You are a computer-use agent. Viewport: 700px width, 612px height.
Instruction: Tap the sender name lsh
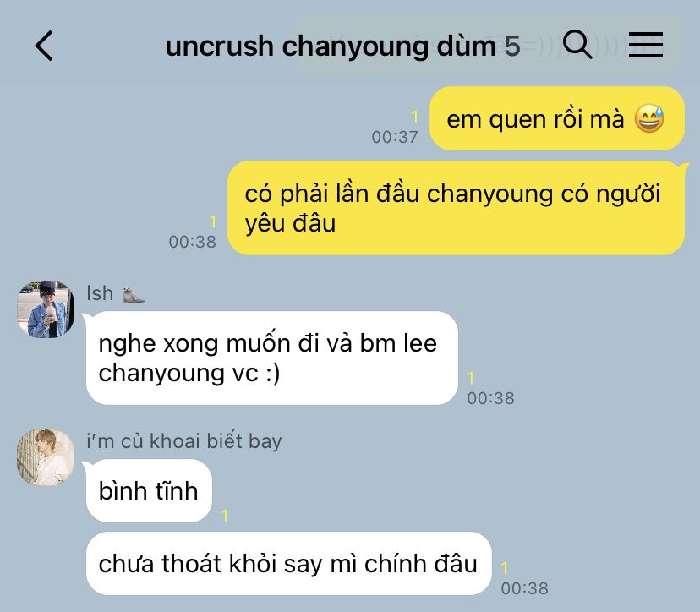(100, 293)
